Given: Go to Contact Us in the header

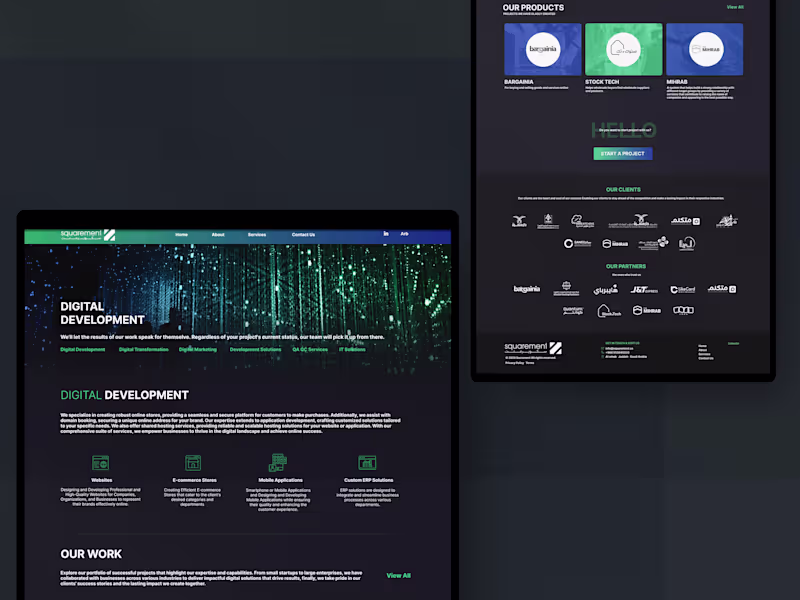Looking at the screenshot, I should pyautogui.click(x=303, y=235).
